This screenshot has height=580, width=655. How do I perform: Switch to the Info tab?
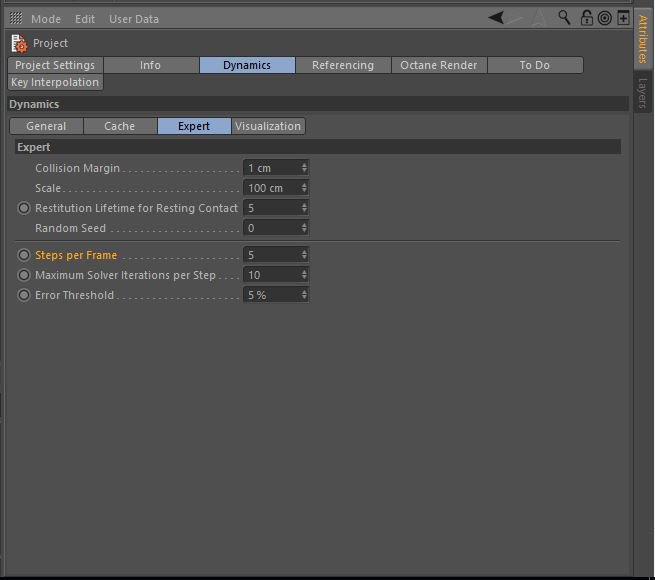tap(150, 65)
